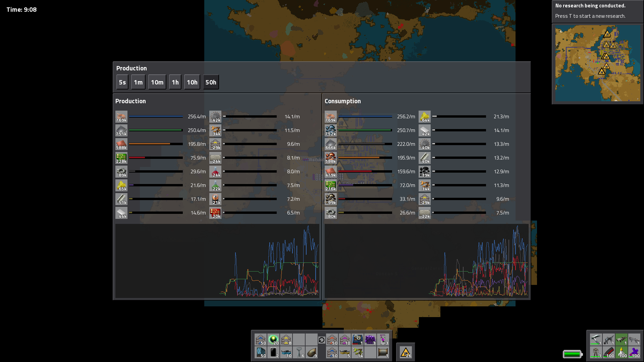Click green science pack 22k icon
The height and width of the screenshot is (362, 644).
[x=215, y=185]
